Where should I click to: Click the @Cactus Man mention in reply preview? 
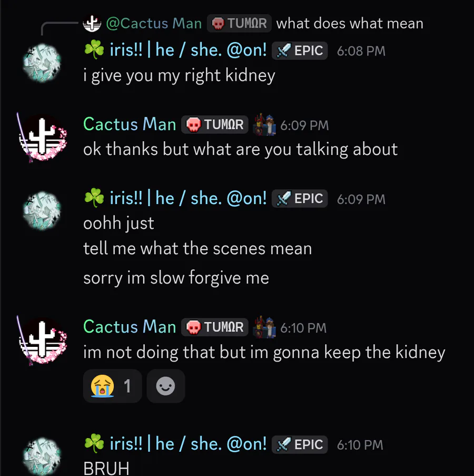pos(154,23)
